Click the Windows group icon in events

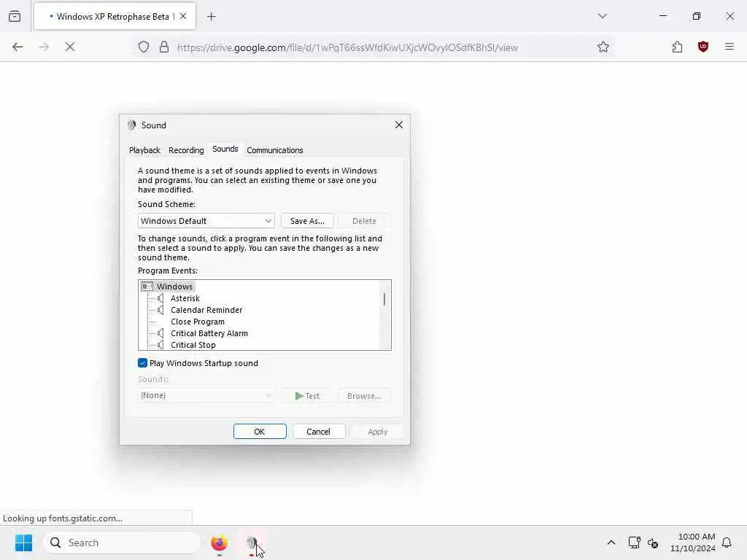point(147,286)
